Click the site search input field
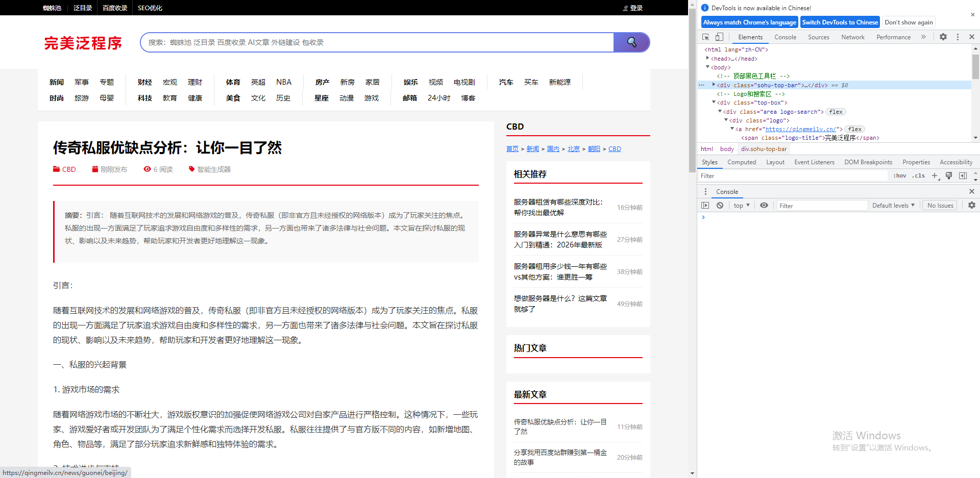 [378, 42]
